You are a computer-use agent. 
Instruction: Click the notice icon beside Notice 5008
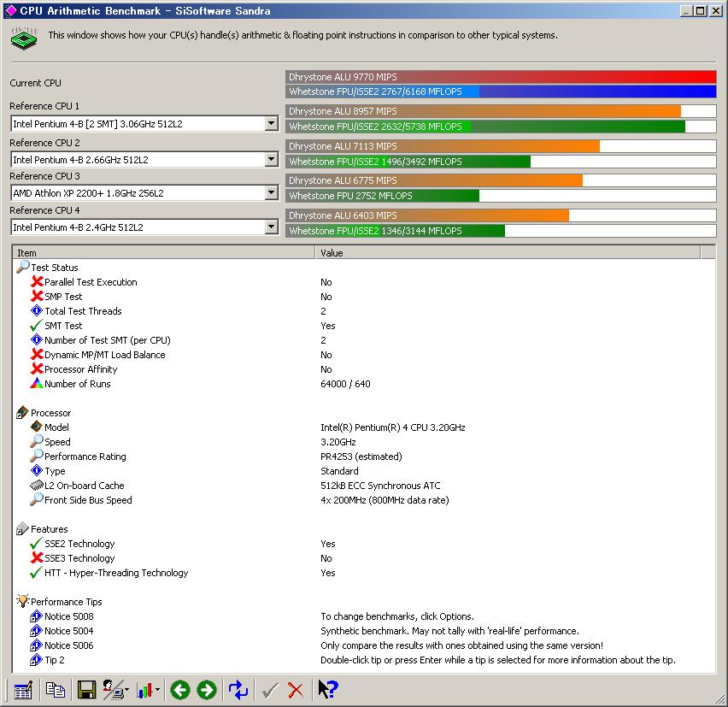pyautogui.click(x=36, y=616)
